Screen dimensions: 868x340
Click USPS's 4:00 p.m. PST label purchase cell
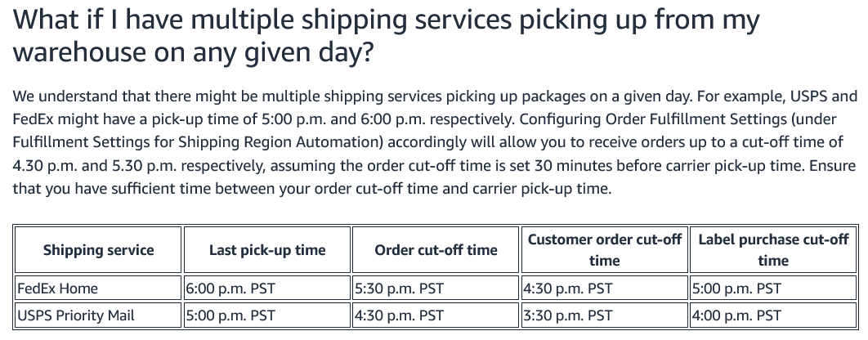pos(773,315)
